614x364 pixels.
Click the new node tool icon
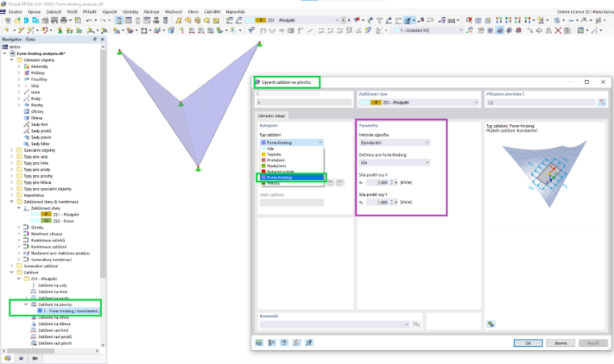pyautogui.click(x=7, y=30)
